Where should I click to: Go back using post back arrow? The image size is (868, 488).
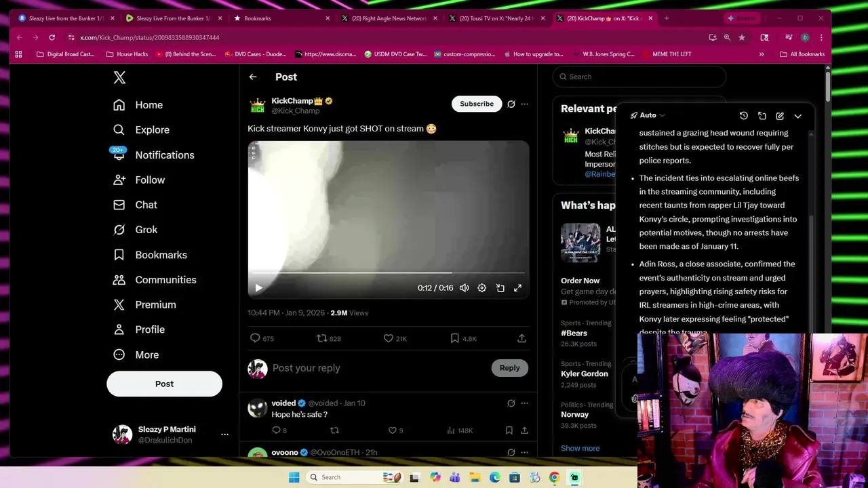(253, 77)
